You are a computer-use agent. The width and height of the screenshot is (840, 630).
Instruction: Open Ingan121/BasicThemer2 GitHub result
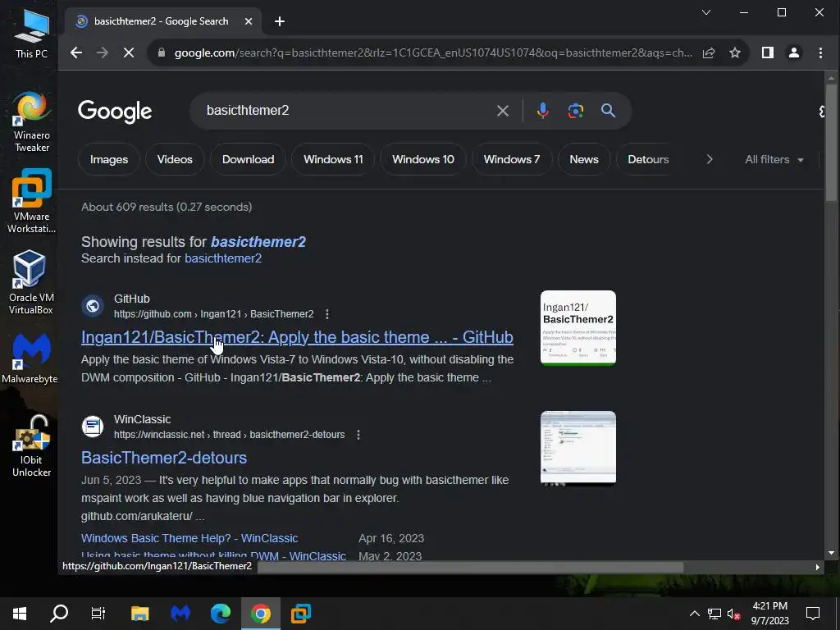297,337
